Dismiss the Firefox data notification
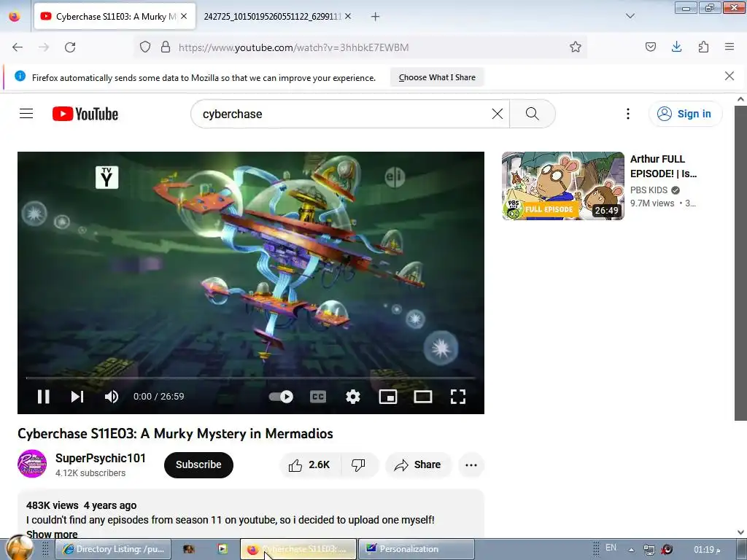Image resolution: width=747 pixels, height=560 pixels. click(729, 76)
